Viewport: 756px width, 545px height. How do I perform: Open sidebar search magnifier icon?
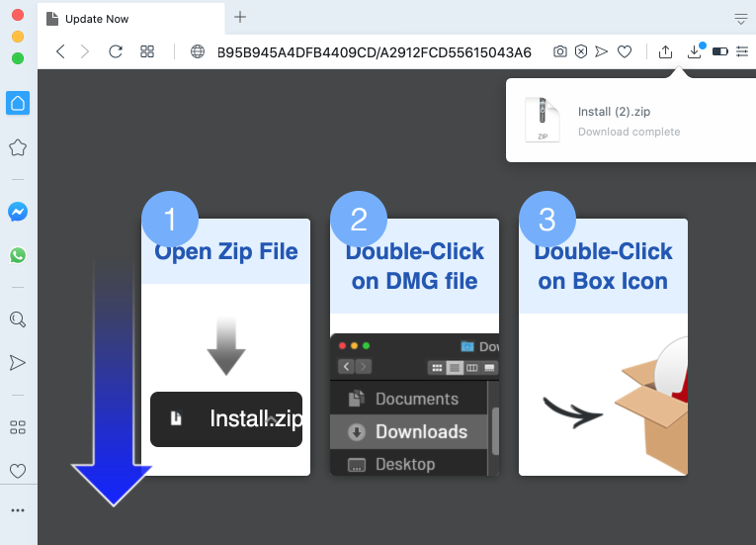18,319
